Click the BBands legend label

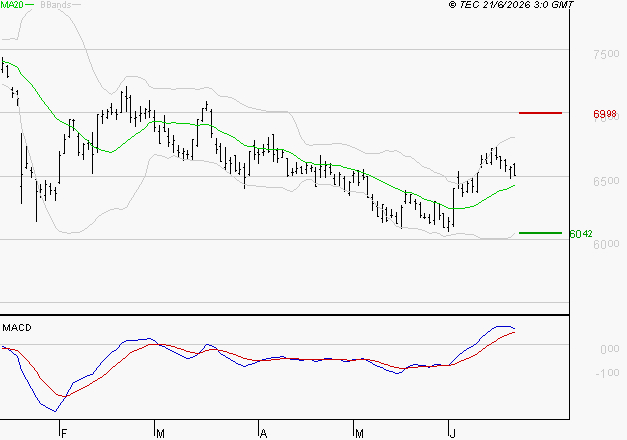(x=56, y=5)
